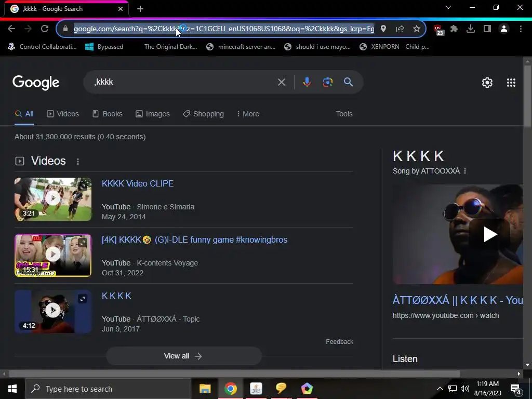Expand the More search filters menu

[248, 114]
